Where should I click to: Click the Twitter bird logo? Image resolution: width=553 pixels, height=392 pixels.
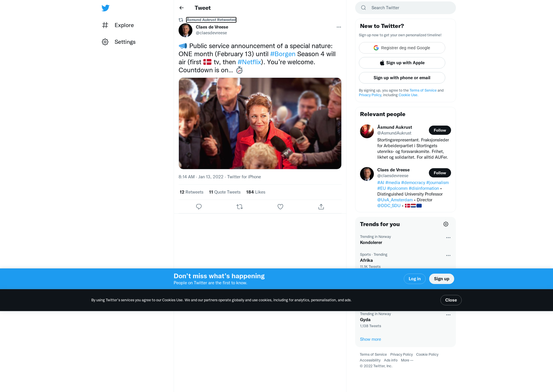pyautogui.click(x=105, y=8)
